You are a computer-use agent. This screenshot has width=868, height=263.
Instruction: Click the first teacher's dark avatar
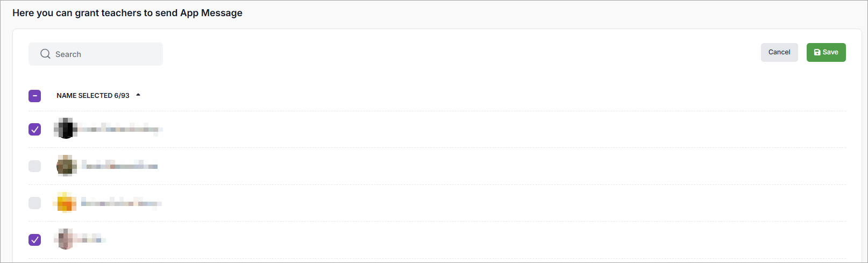[66, 129]
